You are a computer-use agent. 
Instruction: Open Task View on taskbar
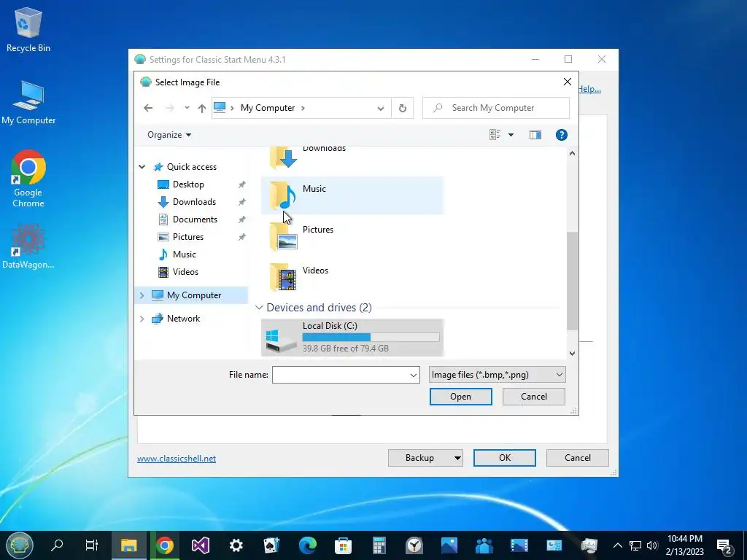point(91,545)
